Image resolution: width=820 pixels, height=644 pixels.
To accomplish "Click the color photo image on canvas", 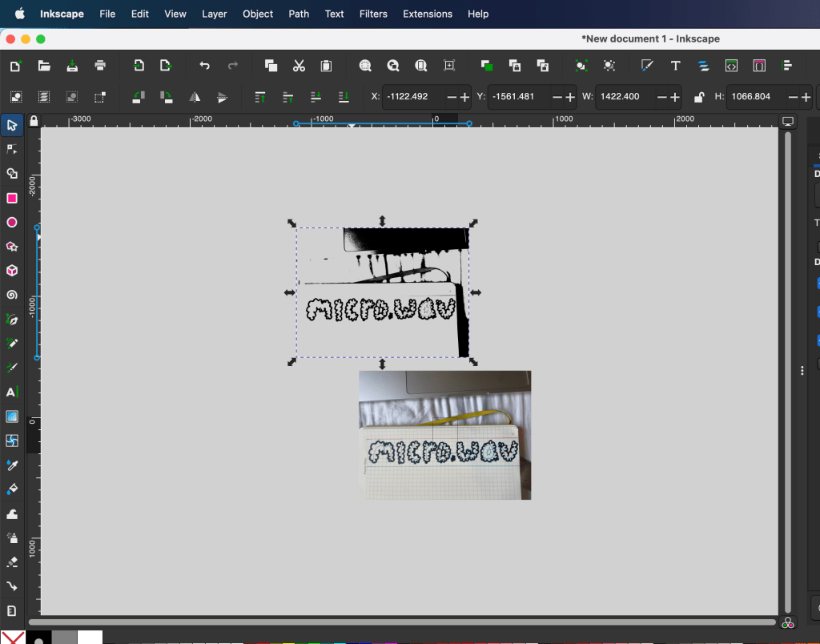I will (x=444, y=435).
